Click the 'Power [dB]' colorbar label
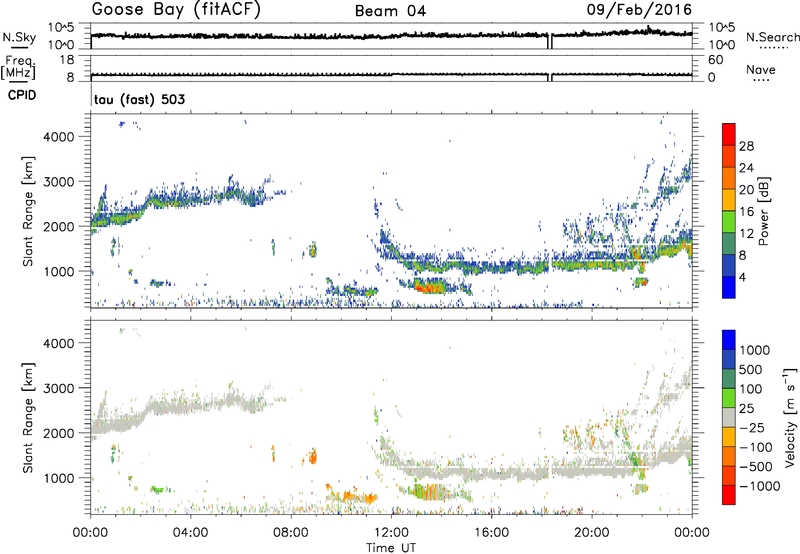 tap(764, 211)
